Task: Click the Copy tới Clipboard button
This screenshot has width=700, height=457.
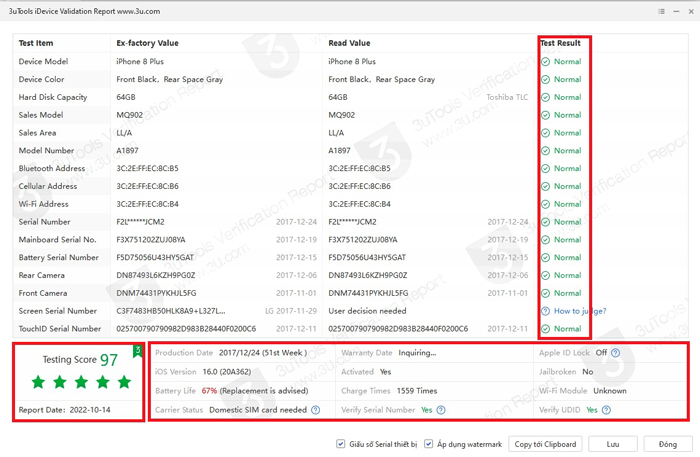Action: (x=545, y=444)
